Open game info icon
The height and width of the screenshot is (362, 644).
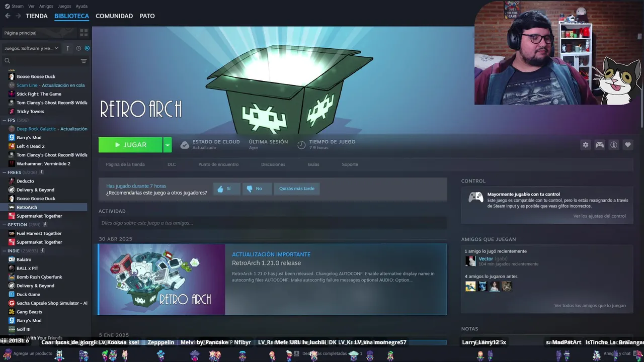coord(614,145)
